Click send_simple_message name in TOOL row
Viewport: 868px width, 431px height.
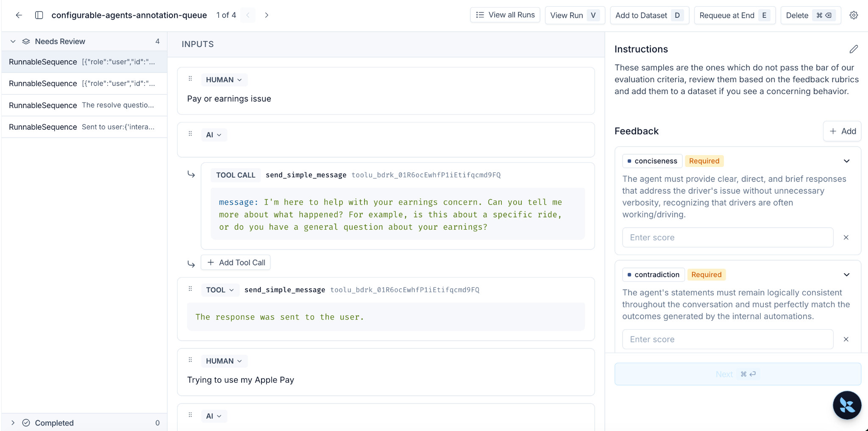click(285, 290)
